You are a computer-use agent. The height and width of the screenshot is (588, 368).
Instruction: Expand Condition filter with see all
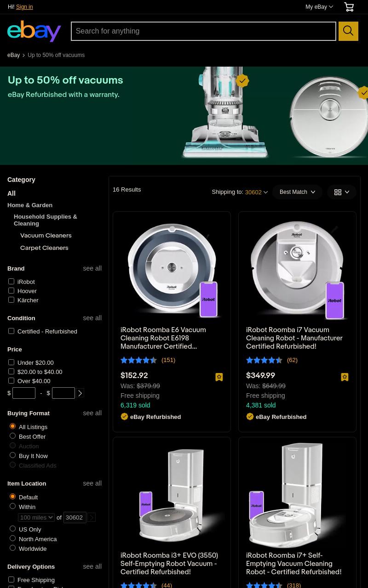92,318
